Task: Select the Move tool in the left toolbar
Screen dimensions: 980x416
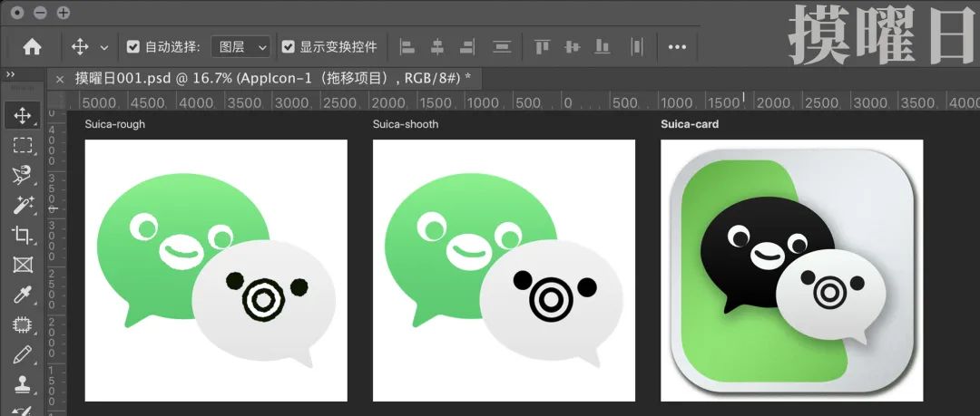Action: pos(23,116)
